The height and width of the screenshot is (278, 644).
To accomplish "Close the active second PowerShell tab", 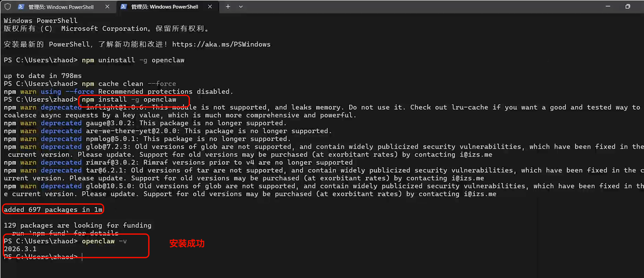I will (x=209, y=7).
